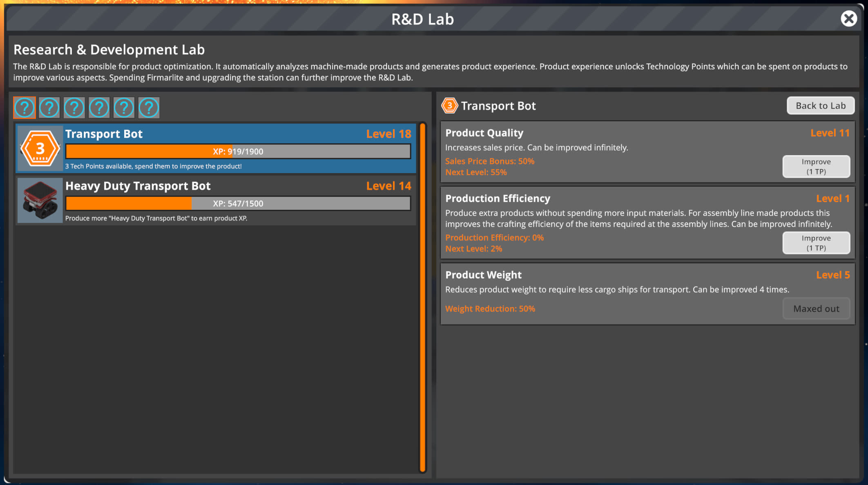
Task: Improve Production Efficiency for 1 TP
Action: coord(816,243)
